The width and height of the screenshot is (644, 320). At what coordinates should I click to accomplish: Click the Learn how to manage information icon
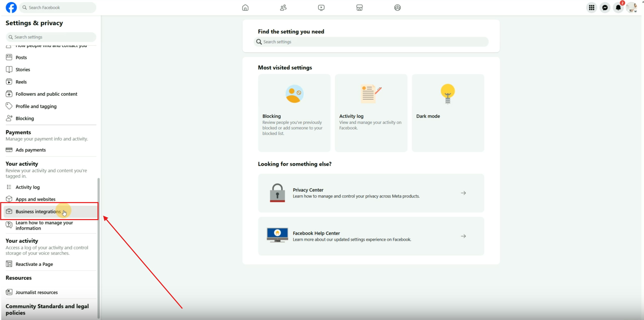(x=9, y=225)
